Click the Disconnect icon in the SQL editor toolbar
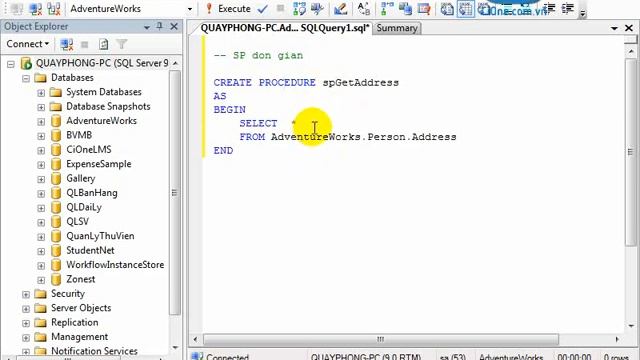This screenshot has width=640, height=360. (x=36, y=9)
